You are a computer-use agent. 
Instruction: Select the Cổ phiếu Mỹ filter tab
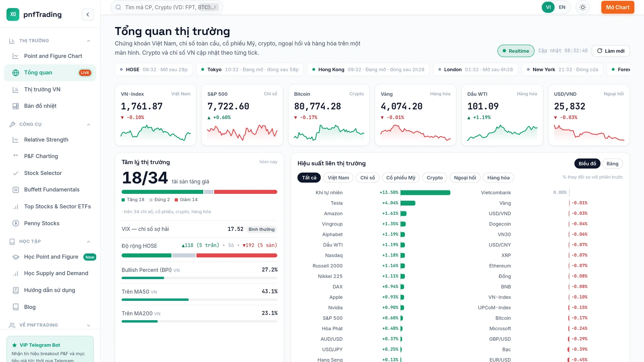[400, 178]
